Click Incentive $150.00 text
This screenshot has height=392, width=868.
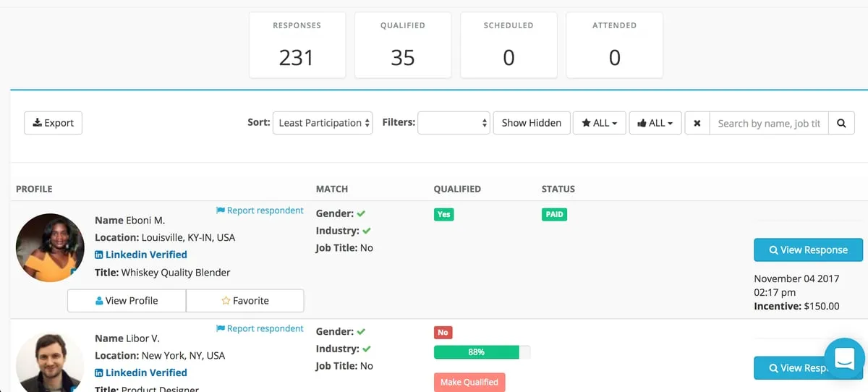[796, 306]
